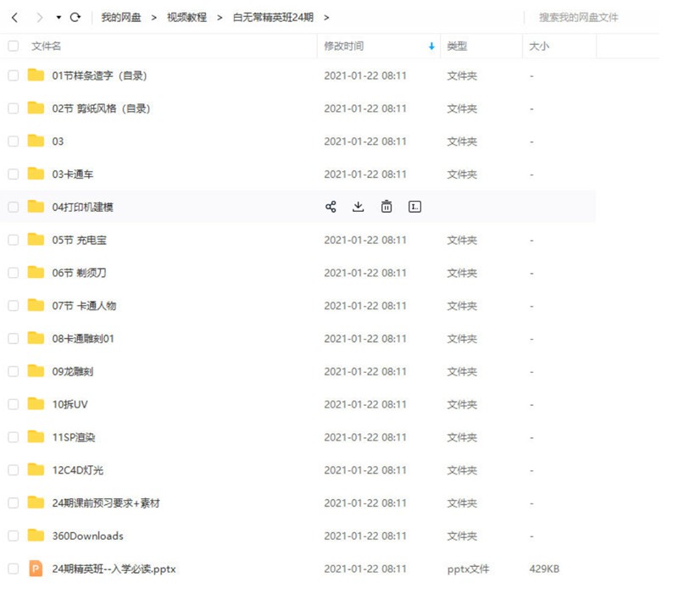Download the 04打印机建模 folder
The height and width of the screenshot is (616, 678).
358,206
